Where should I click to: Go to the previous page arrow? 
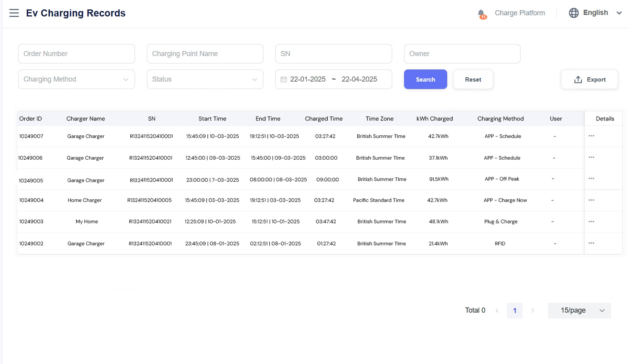pos(497,311)
